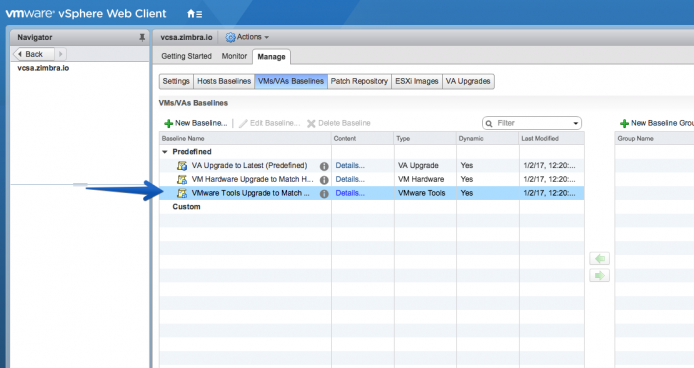
Task: Click vcsa.zimbra.io object title in header
Action: pos(186,38)
